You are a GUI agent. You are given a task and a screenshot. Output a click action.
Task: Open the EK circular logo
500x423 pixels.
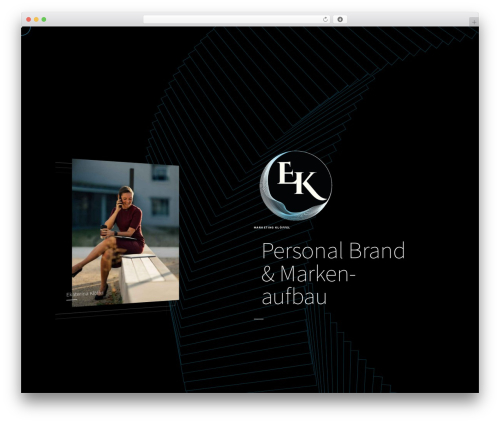coord(296,185)
